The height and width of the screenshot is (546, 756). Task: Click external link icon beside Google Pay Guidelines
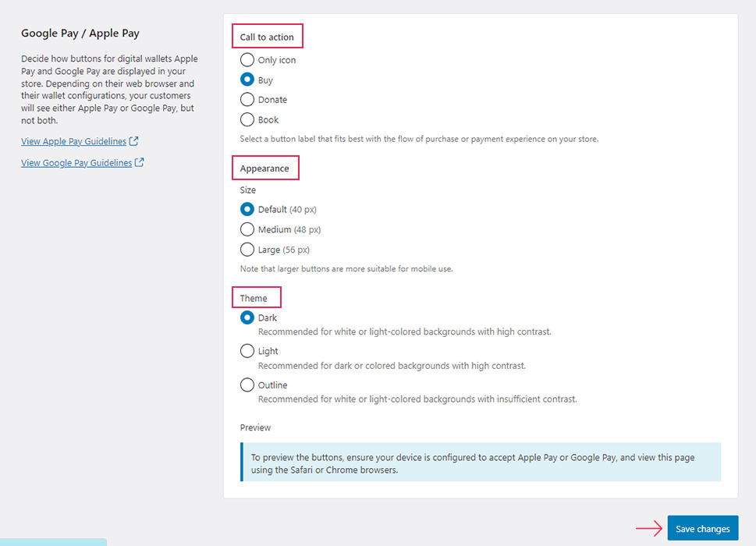[x=140, y=162]
